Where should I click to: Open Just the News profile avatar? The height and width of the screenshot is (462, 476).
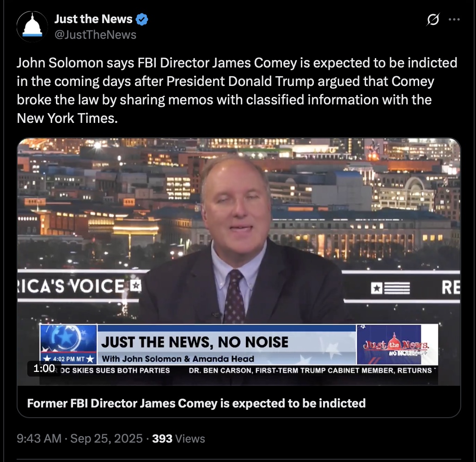pos(32,27)
